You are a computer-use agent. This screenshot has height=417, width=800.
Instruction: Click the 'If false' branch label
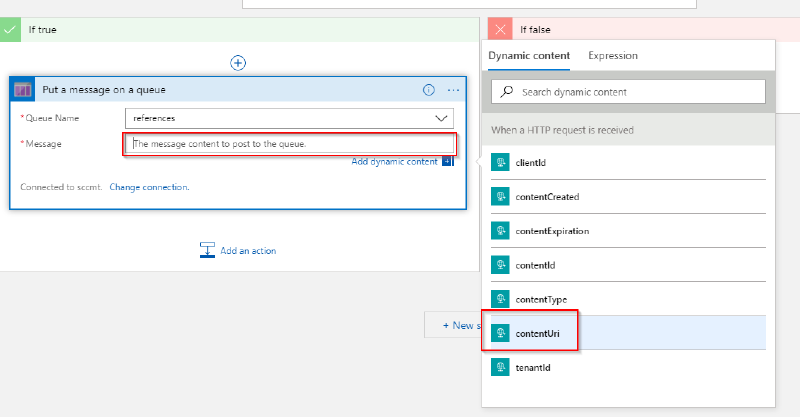pos(535,30)
